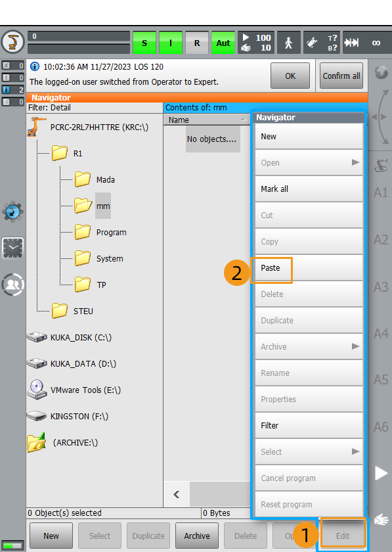Acknowledge the message with OK
Image resolution: width=392 pixels, height=552 pixels.
290,76
